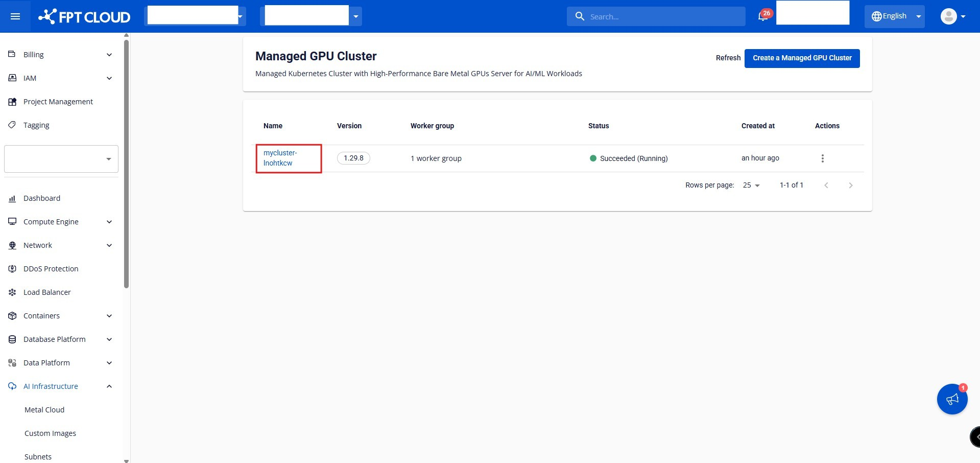Open the English language dropdown
Image resolution: width=980 pixels, height=463 pixels.
pos(894,16)
